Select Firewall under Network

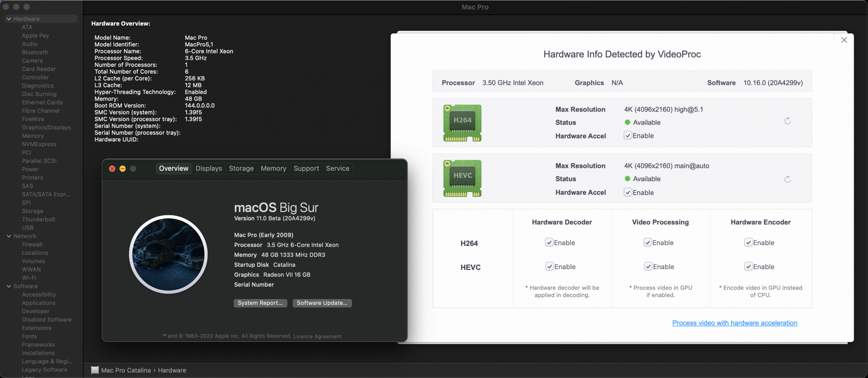click(x=32, y=244)
